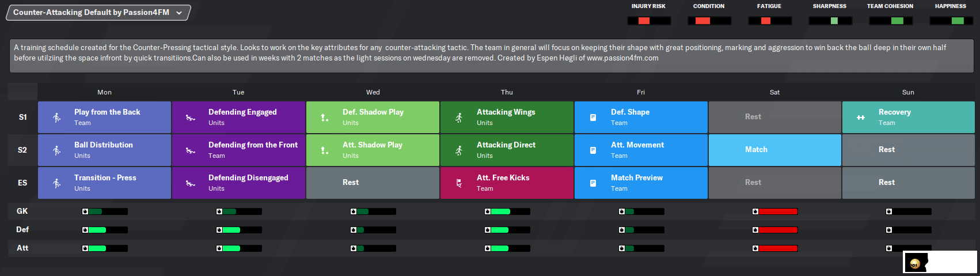Click the Attacking Wings running icon

pyautogui.click(x=459, y=118)
